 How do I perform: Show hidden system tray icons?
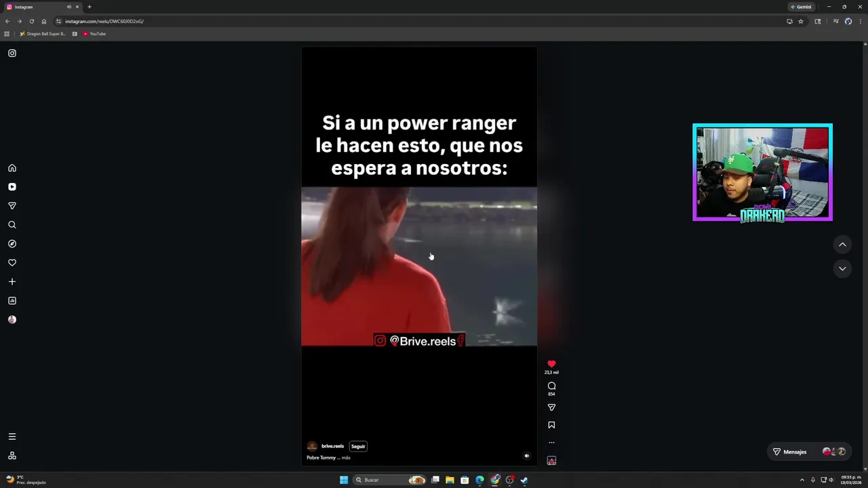coord(802,480)
